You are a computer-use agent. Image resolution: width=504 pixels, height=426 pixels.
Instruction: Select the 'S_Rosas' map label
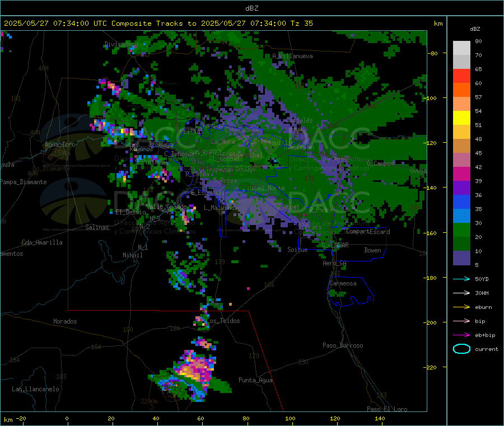[x=225, y=180]
